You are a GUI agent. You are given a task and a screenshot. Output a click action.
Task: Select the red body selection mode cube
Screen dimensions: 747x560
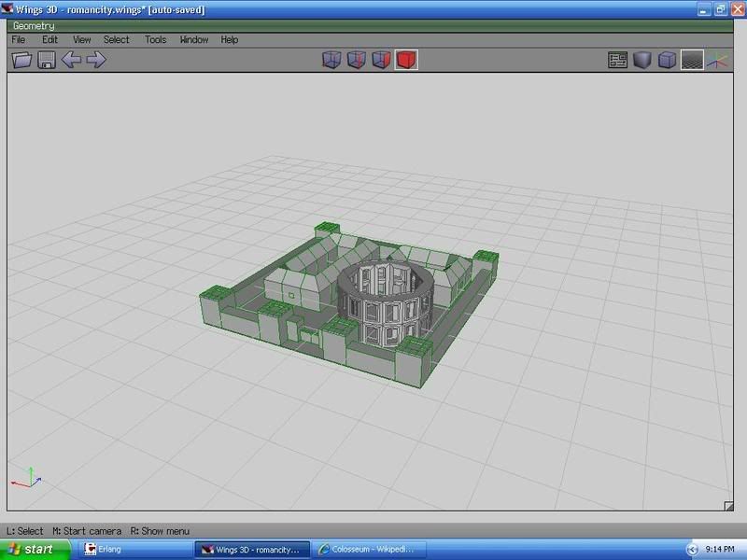click(406, 61)
